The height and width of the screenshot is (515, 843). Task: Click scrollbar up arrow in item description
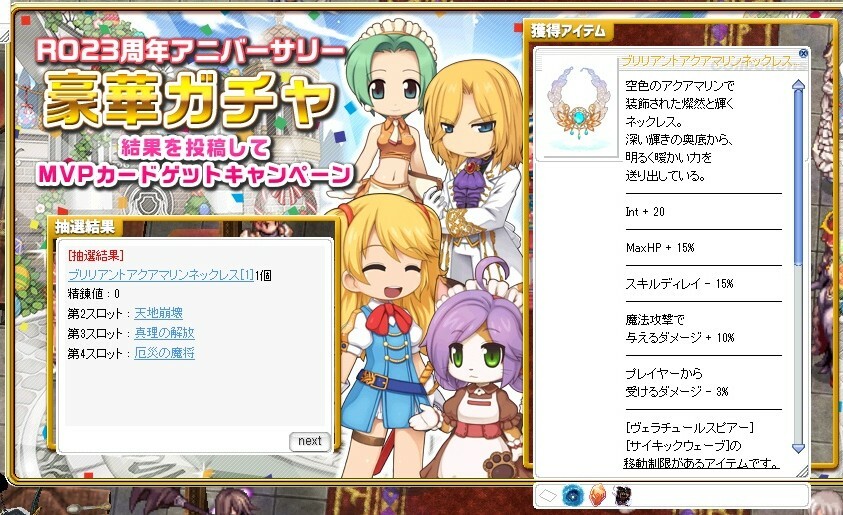coord(798,85)
